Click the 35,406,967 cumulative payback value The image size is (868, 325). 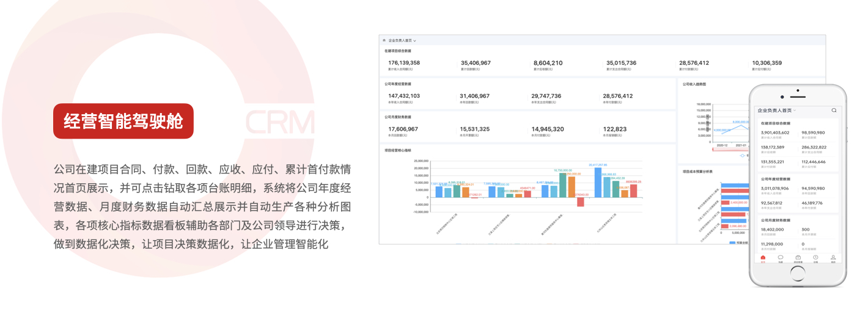click(476, 63)
